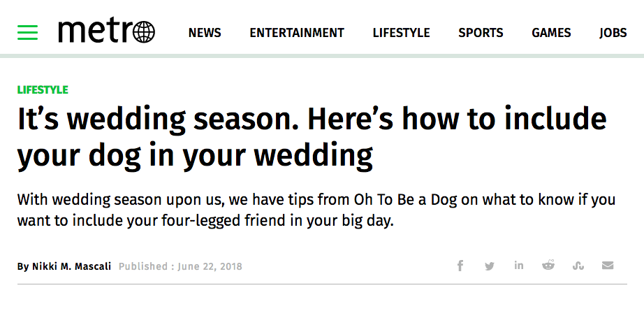644x325 pixels.
Task: Email the article using the envelope icon
Action: tap(608, 266)
